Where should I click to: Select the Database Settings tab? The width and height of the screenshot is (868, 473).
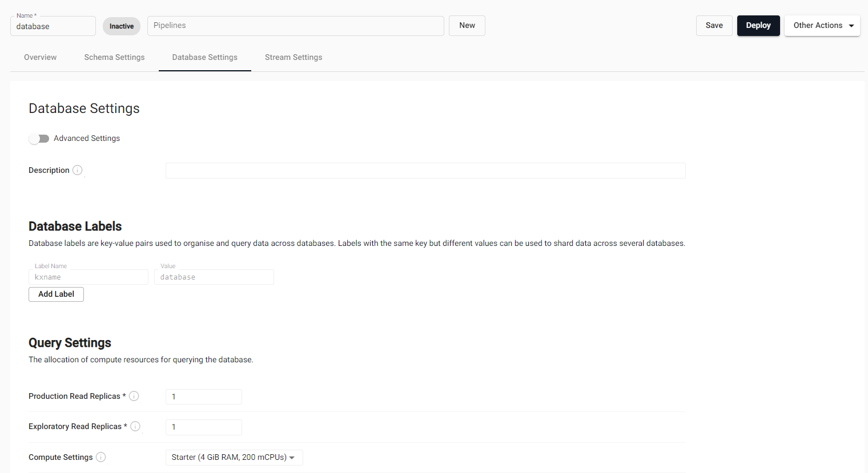click(x=204, y=58)
